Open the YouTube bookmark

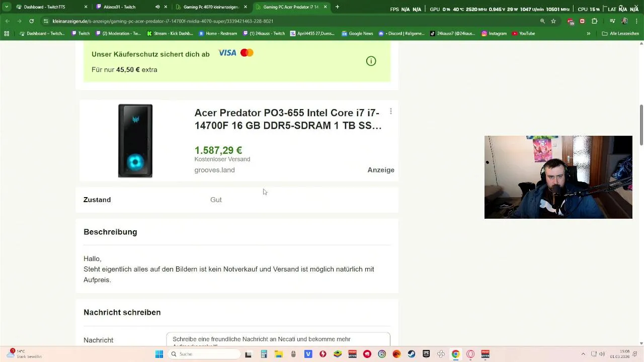(x=523, y=34)
